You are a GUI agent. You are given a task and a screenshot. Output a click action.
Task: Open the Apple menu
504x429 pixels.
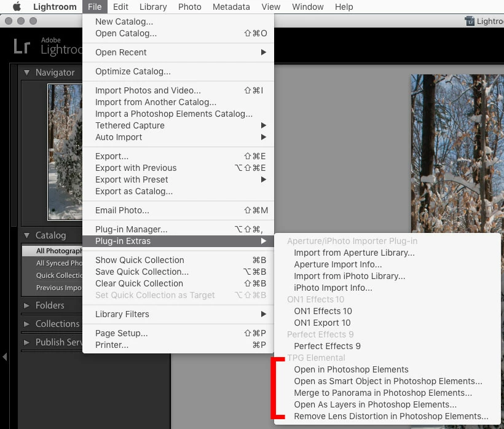click(17, 6)
